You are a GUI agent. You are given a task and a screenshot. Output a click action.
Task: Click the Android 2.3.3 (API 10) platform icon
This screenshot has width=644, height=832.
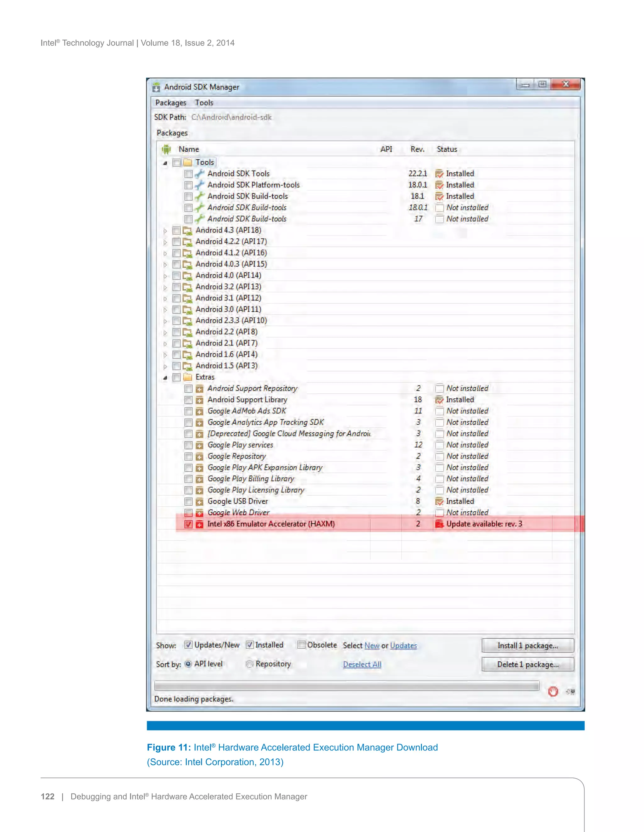tap(188, 321)
